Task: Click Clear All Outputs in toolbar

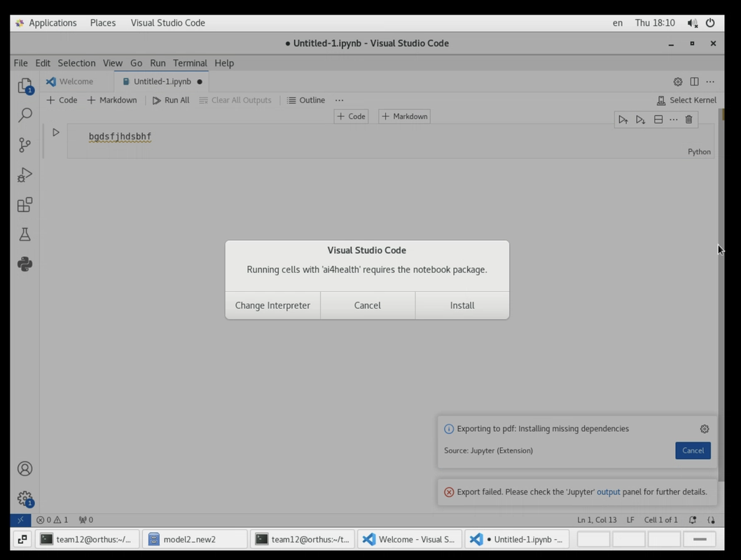Action: (235, 100)
